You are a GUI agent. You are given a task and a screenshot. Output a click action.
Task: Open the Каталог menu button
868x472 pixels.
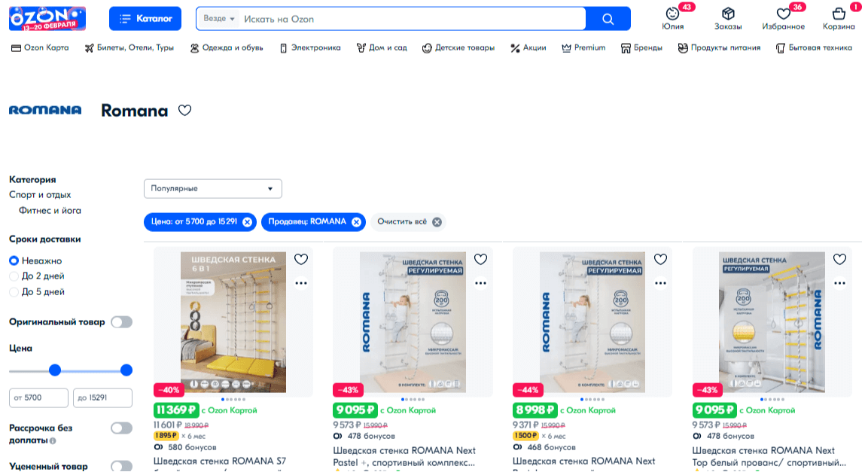pos(145,19)
